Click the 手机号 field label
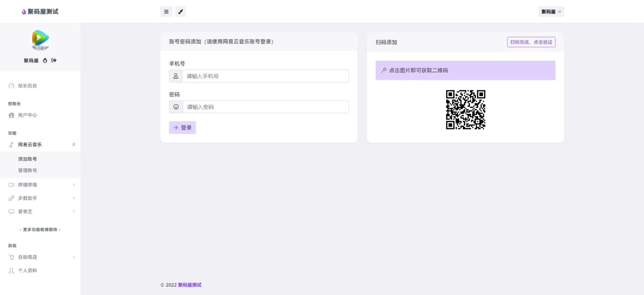This screenshot has width=644, height=295. coord(177,63)
